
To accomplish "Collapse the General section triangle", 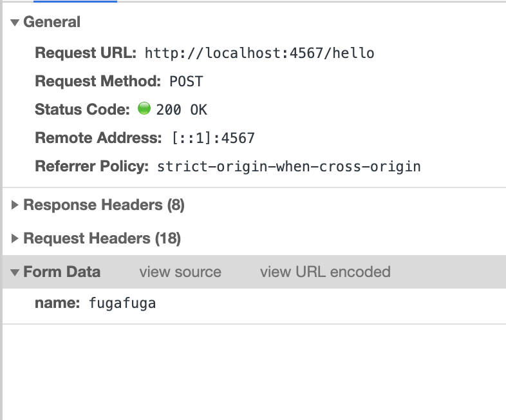I will click(15, 23).
